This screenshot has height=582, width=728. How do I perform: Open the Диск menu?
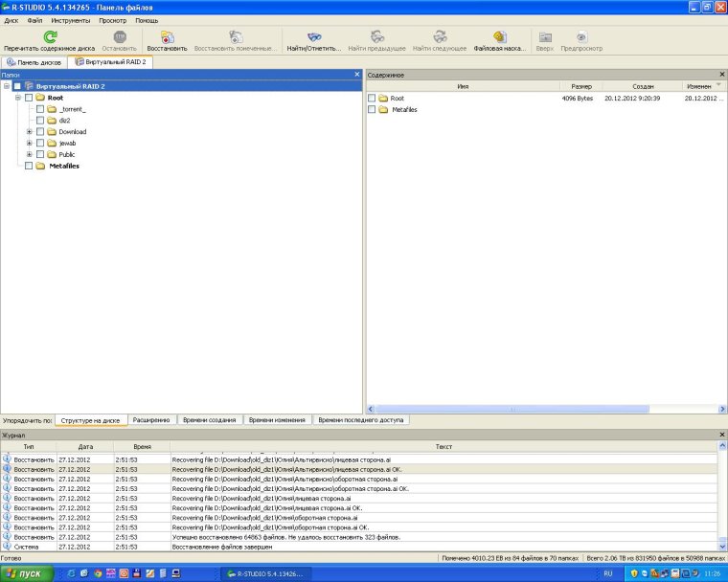(11, 20)
